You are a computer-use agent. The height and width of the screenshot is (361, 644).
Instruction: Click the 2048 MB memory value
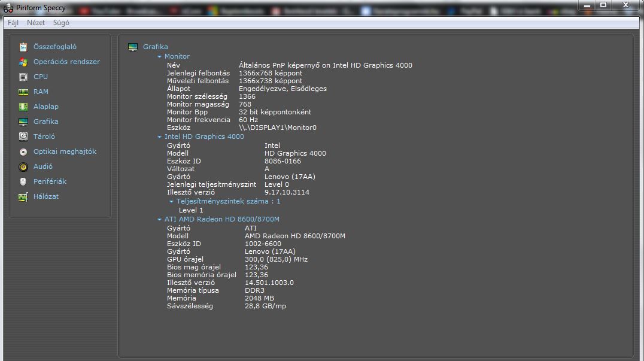[259, 298]
